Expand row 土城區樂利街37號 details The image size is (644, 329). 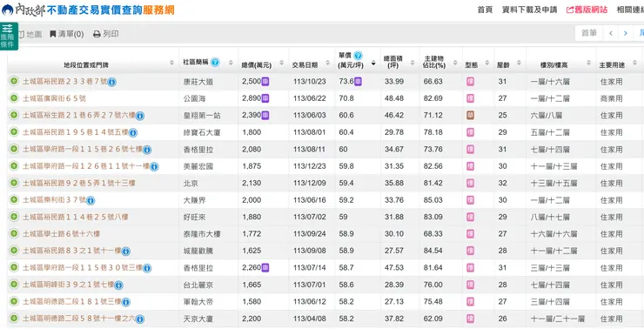pyautogui.click(x=14, y=199)
